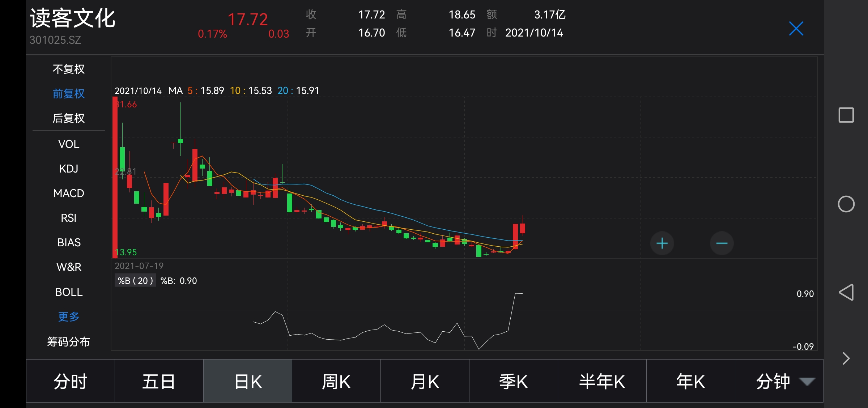This screenshot has width=868, height=408.
Task: Click the open price 16.70
Action: 371,33
